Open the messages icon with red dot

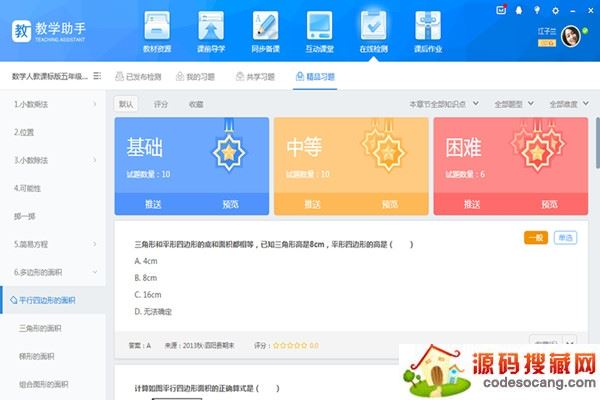click(x=501, y=10)
